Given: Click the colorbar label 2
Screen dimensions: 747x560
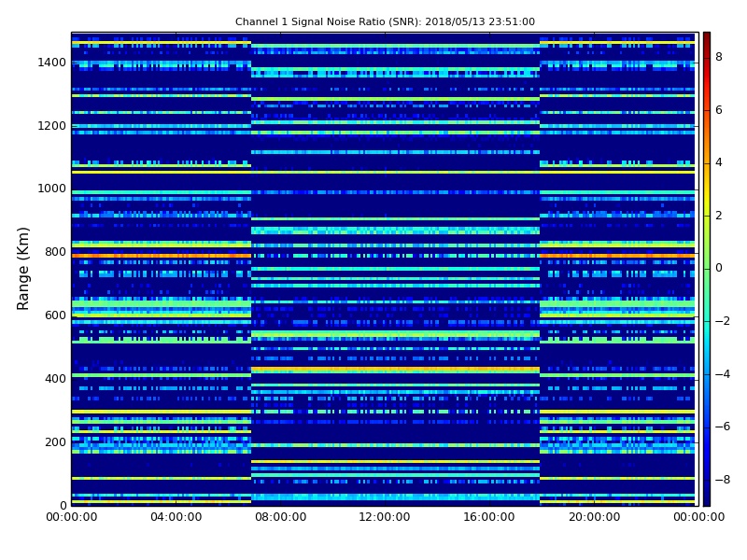Looking at the screenshot, I should (719, 216).
